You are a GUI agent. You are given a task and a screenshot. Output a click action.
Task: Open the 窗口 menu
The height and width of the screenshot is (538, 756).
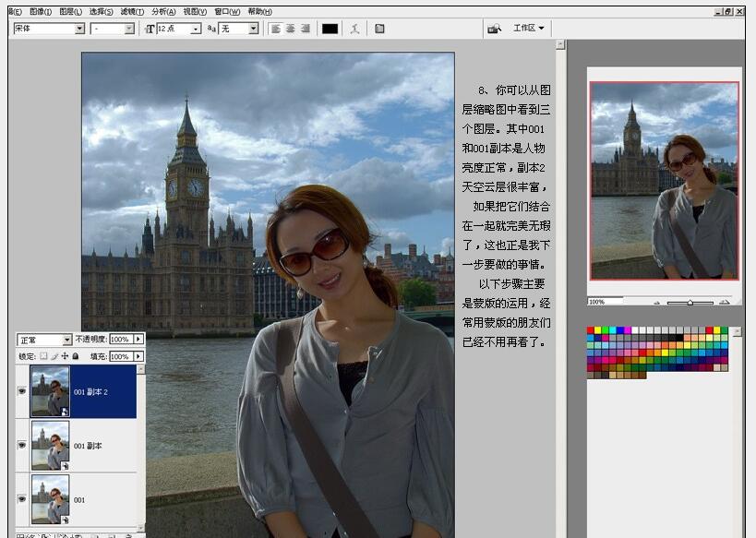pos(225,11)
